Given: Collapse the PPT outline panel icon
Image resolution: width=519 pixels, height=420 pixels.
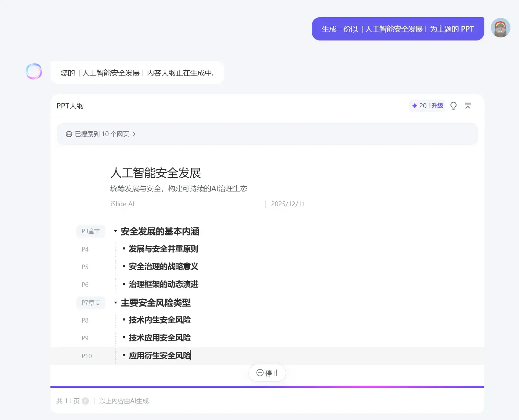Looking at the screenshot, I should point(468,106).
